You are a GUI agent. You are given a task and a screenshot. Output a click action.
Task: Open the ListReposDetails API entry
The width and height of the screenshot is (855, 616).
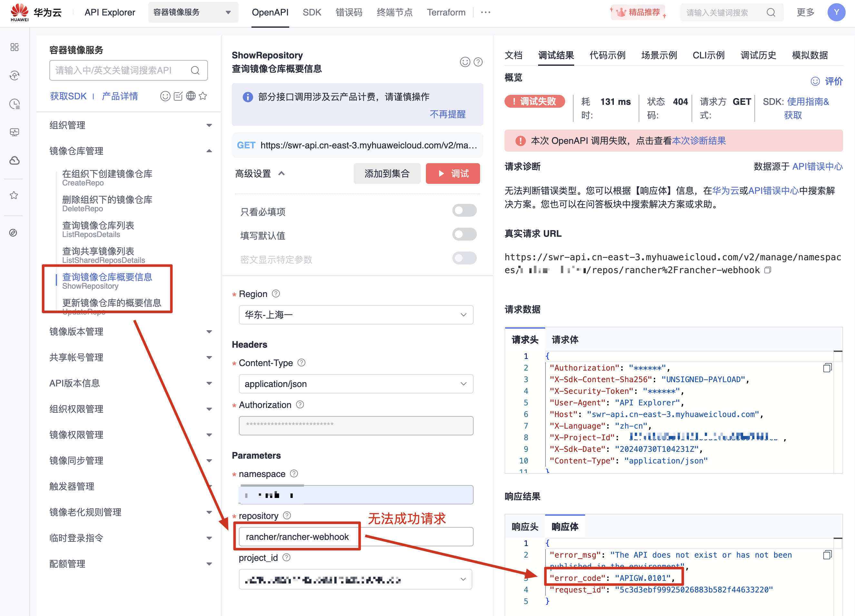(x=98, y=229)
